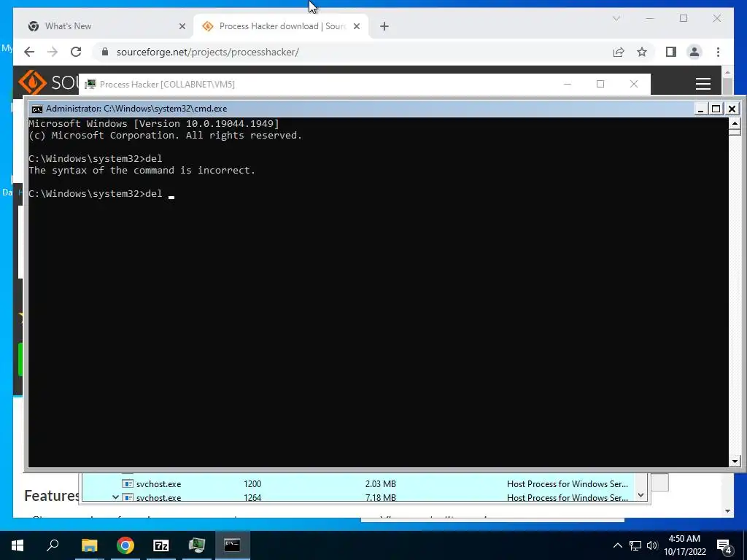The image size is (747, 560).
Task: Close the Process Hacker window
Action: coord(634,84)
